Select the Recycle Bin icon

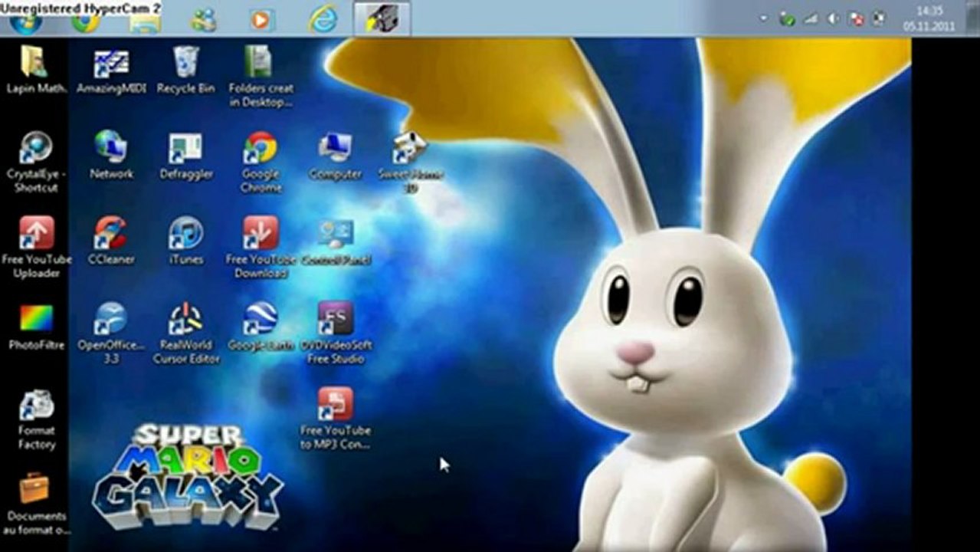click(185, 70)
